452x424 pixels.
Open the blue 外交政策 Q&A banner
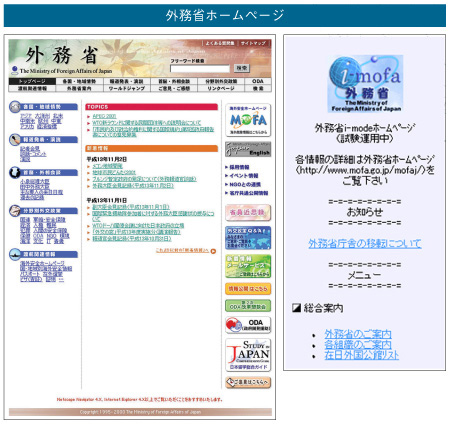coord(248,238)
